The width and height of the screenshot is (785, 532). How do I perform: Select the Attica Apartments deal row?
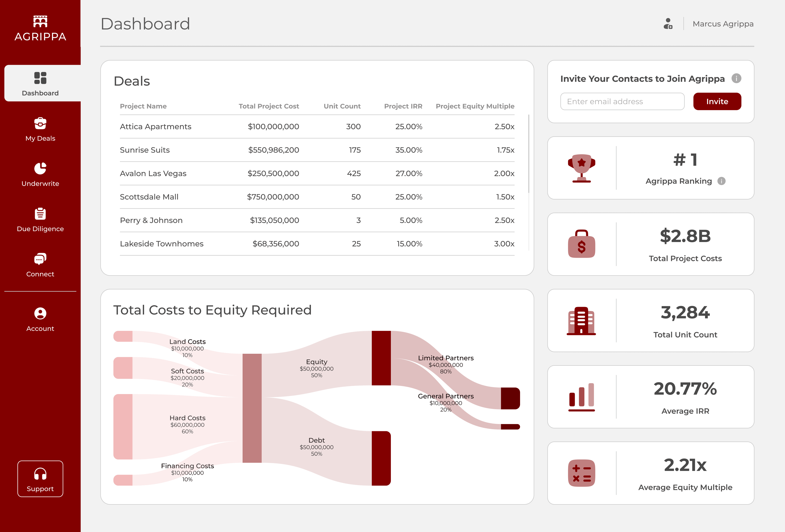pos(317,127)
